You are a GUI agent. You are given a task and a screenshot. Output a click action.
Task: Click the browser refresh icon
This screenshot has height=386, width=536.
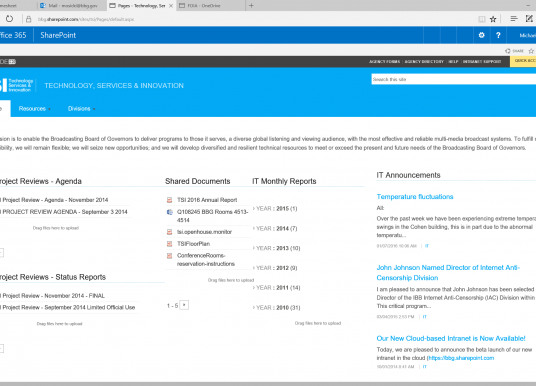pos(10,19)
